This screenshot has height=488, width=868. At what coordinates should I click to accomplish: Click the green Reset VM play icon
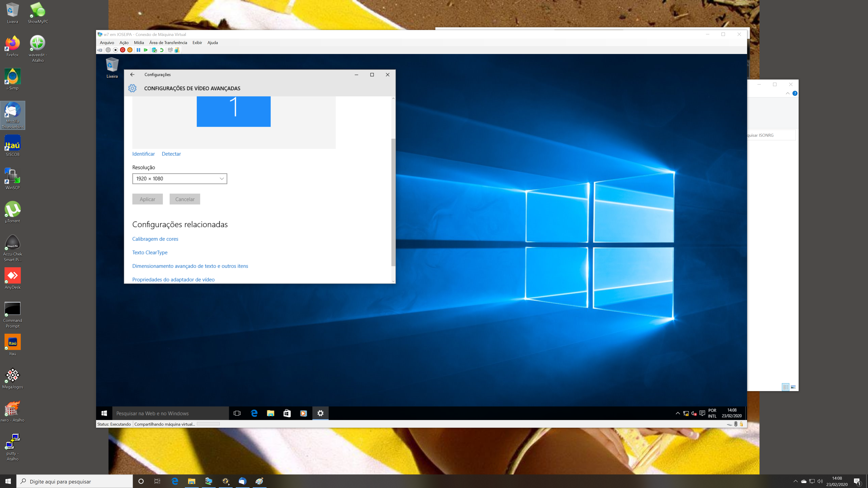[146, 50]
